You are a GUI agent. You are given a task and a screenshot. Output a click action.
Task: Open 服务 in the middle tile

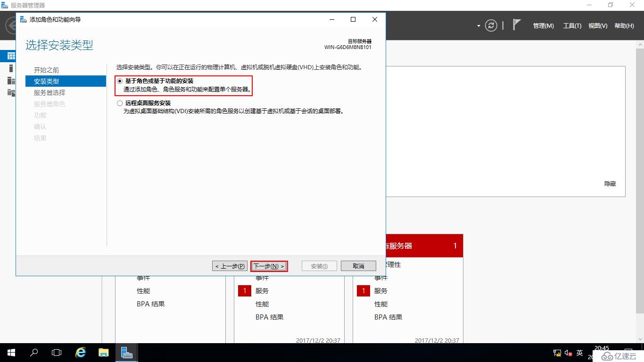[262, 291]
